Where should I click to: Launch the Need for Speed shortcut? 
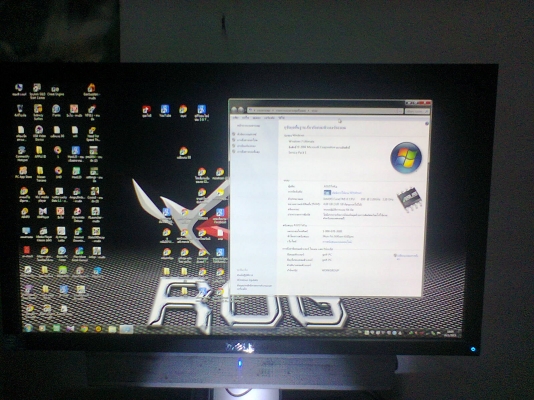[92, 133]
